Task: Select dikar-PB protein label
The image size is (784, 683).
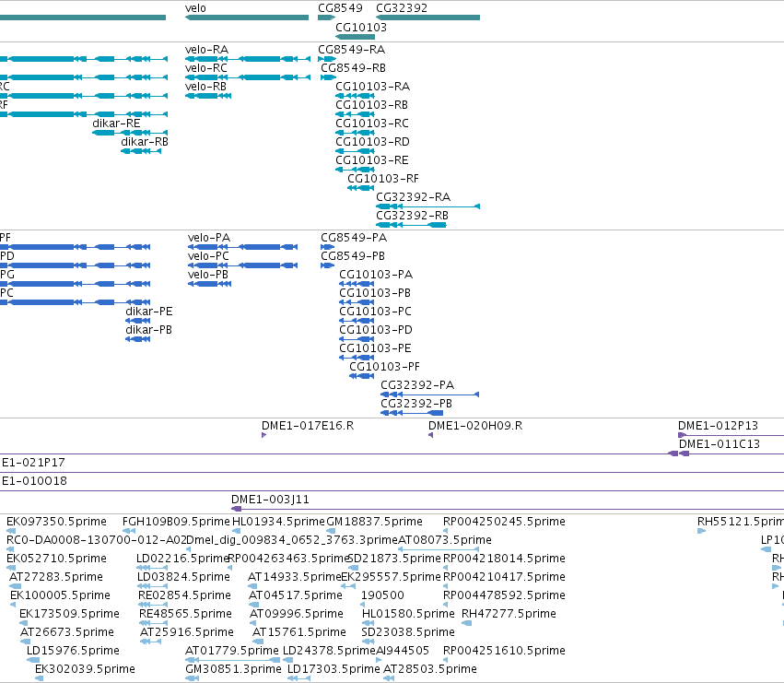Action: (148, 330)
